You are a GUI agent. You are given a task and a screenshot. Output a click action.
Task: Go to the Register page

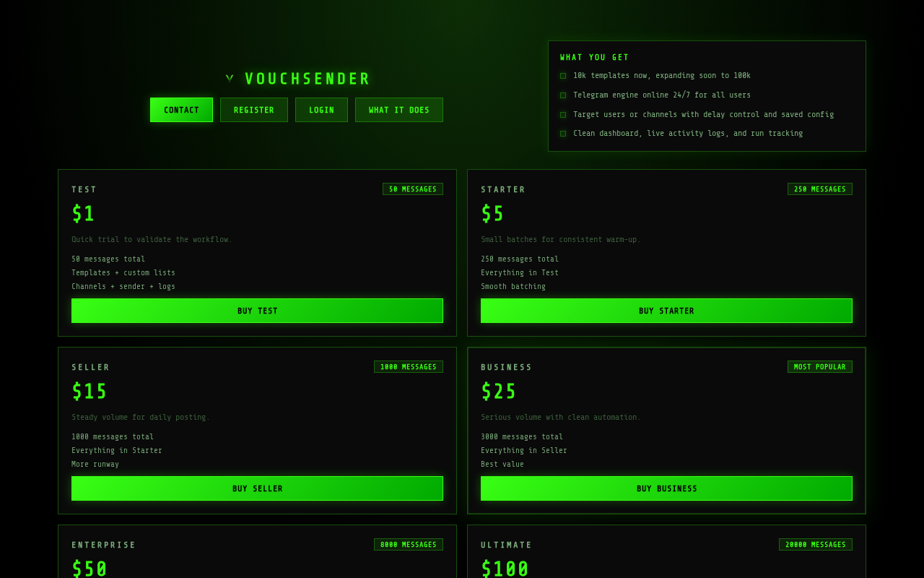coord(254,110)
